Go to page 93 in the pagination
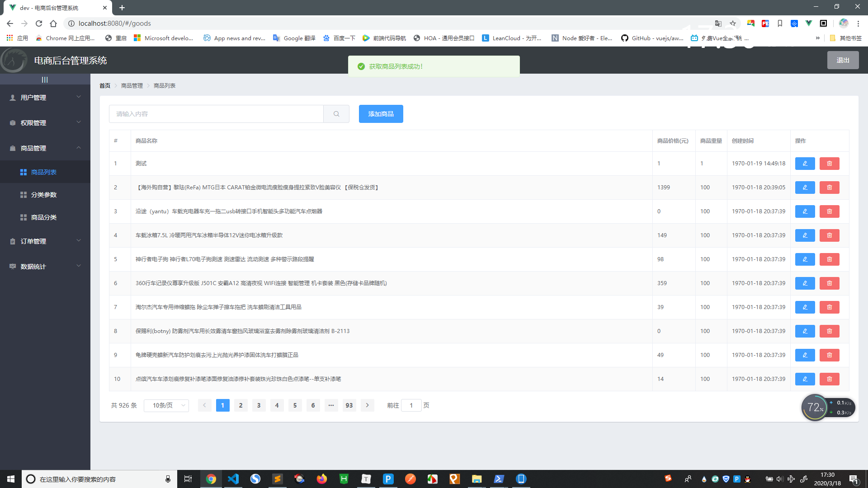This screenshot has width=868, height=488. (x=349, y=405)
